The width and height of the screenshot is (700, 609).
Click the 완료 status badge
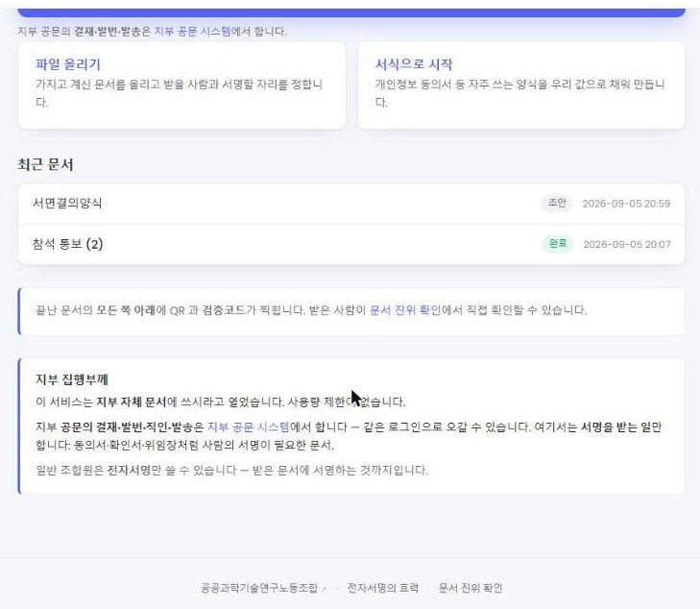pos(558,244)
